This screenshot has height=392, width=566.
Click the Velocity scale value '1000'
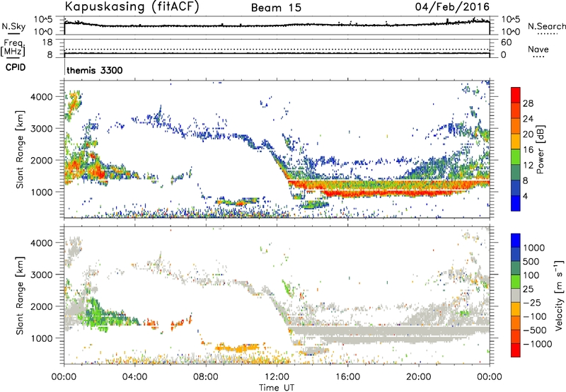pyautogui.click(x=533, y=248)
